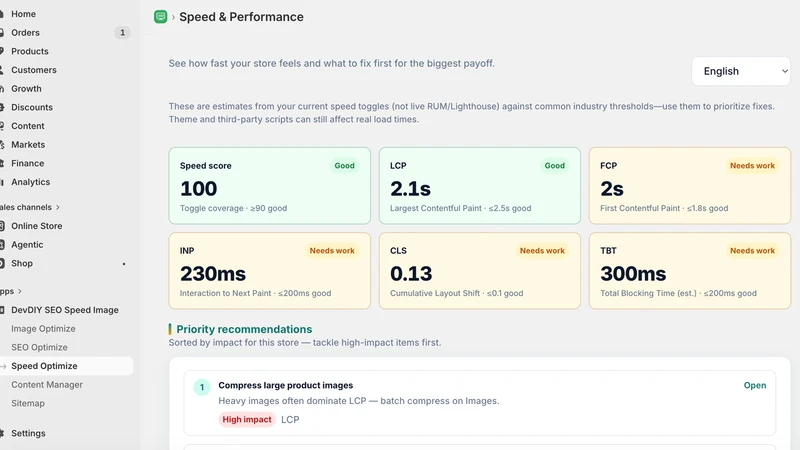Expand the Sales channels chevron

[x=58, y=207]
